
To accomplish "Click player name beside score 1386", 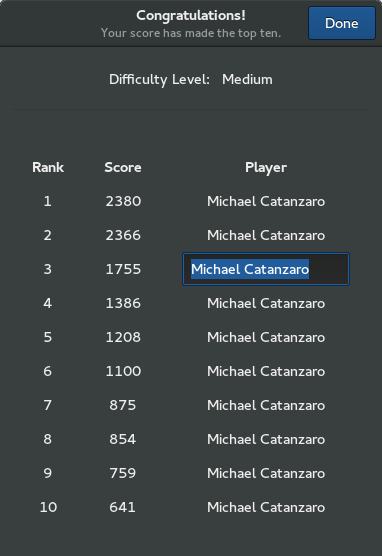I will [266, 303].
